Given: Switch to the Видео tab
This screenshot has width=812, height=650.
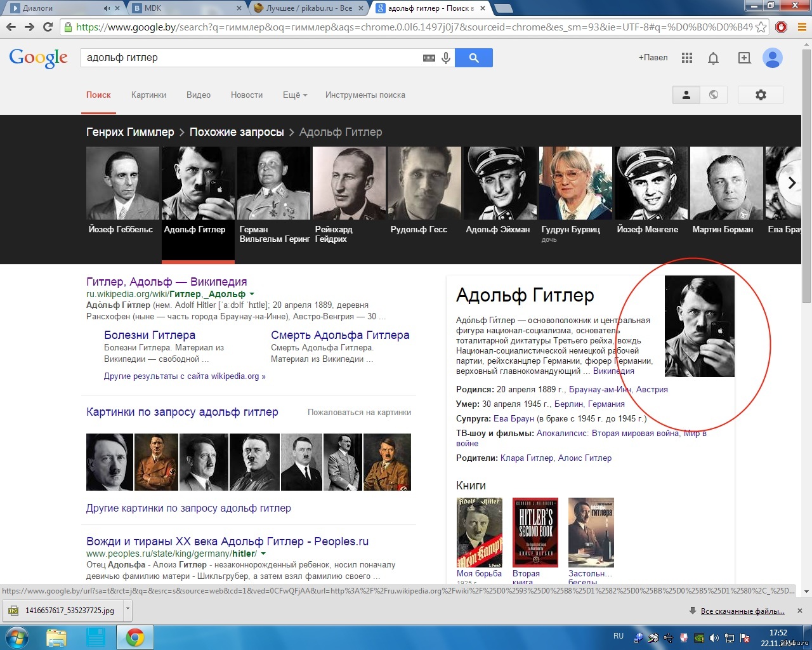Looking at the screenshot, I should pyautogui.click(x=199, y=95).
